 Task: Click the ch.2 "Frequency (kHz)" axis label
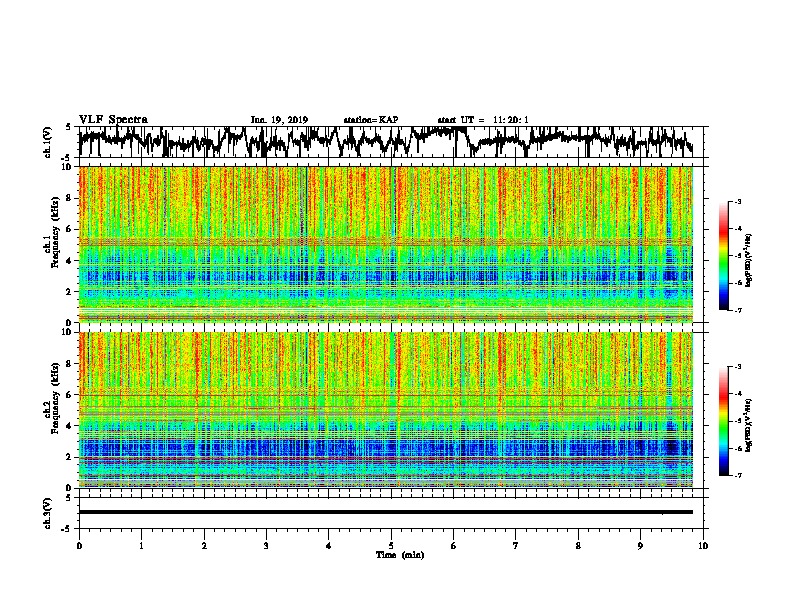(x=55, y=398)
